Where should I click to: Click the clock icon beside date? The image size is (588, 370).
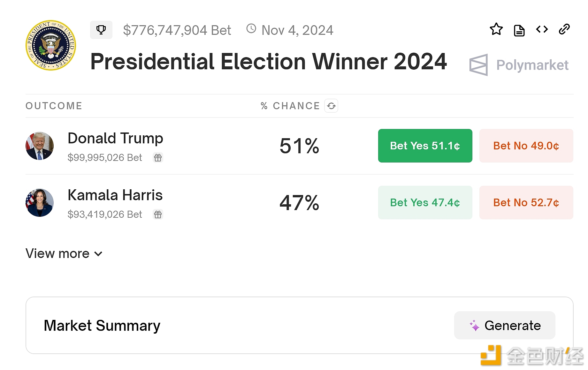[251, 29]
